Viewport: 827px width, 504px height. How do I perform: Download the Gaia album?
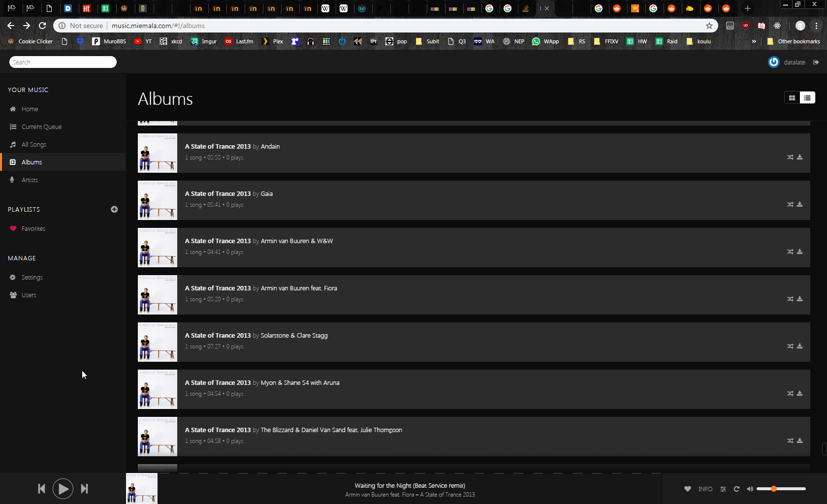(x=800, y=204)
